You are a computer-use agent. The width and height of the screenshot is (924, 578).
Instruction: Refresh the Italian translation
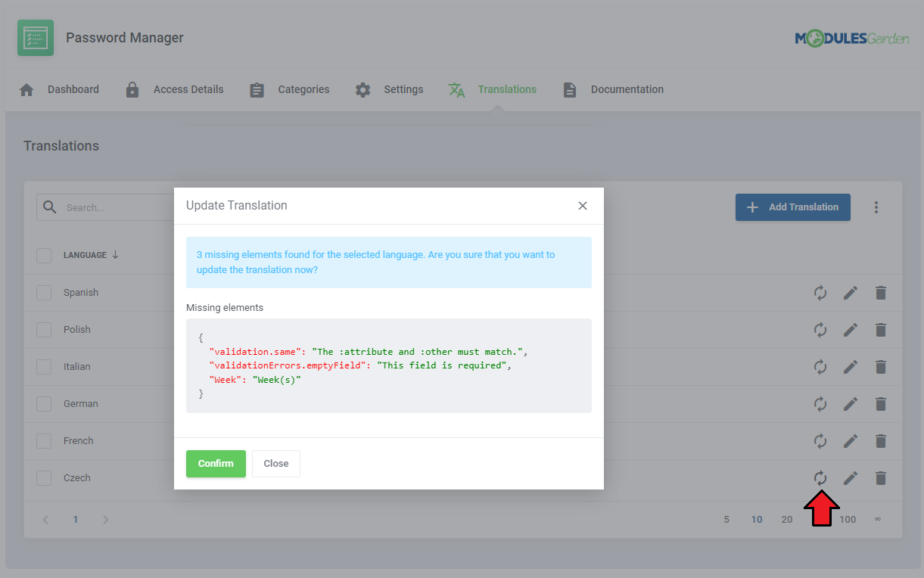pos(820,367)
